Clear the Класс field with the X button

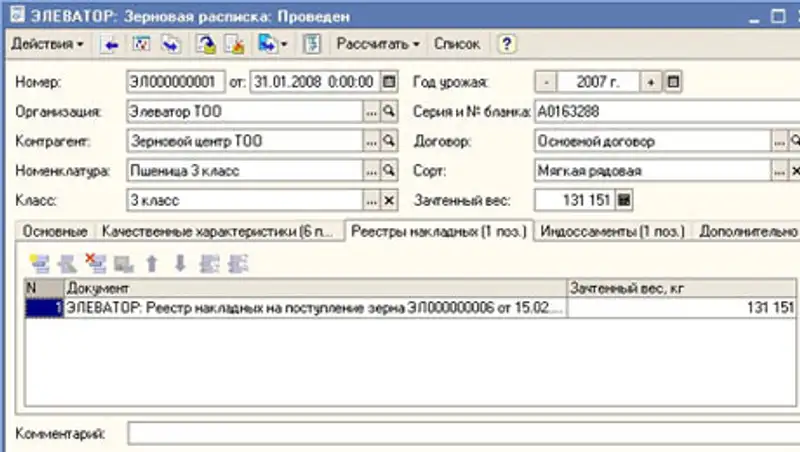click(390, 201)
